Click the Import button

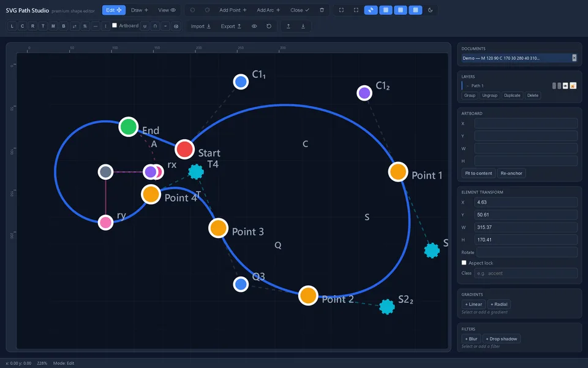coord(201,26)
